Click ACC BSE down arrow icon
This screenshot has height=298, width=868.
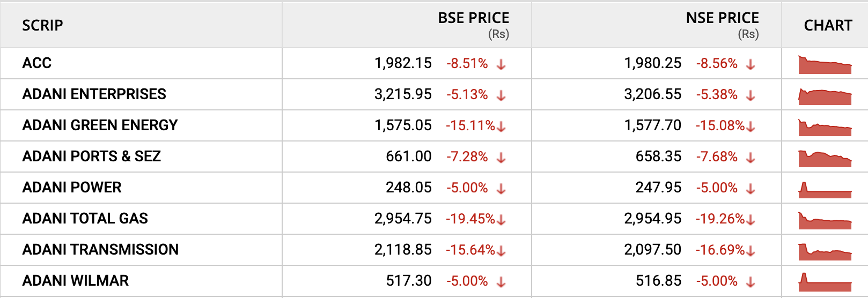pyautogui.click(x=501, y=64)
